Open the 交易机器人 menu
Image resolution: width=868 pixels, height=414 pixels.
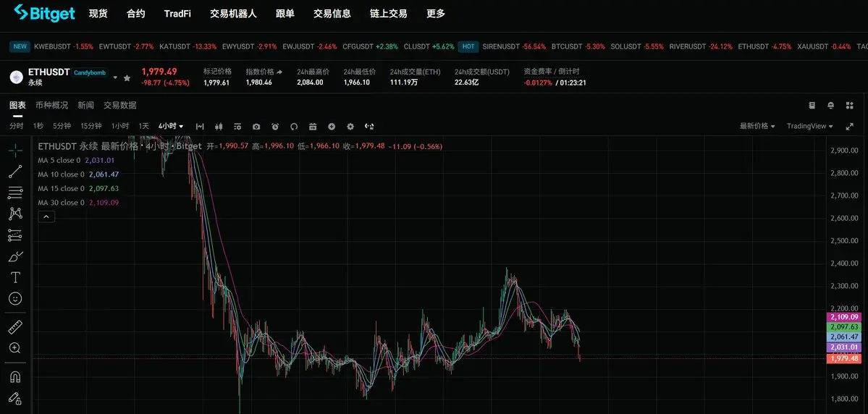pos(234,14)
